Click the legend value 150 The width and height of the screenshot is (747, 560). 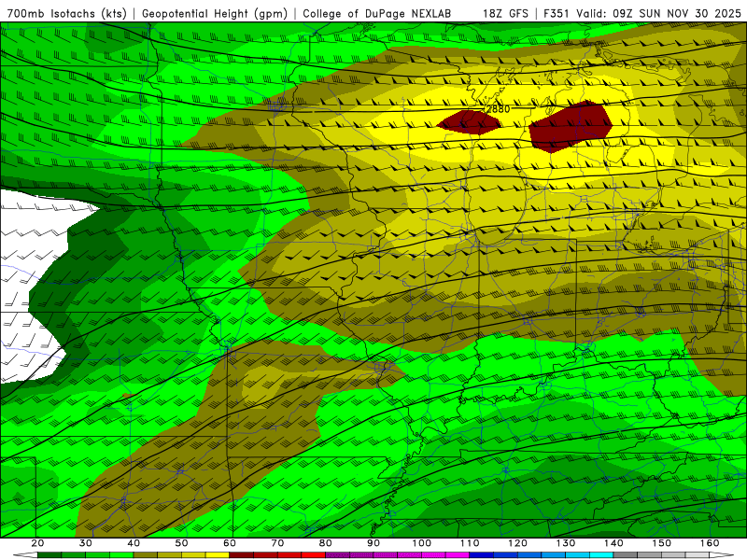tap(662, 543)
